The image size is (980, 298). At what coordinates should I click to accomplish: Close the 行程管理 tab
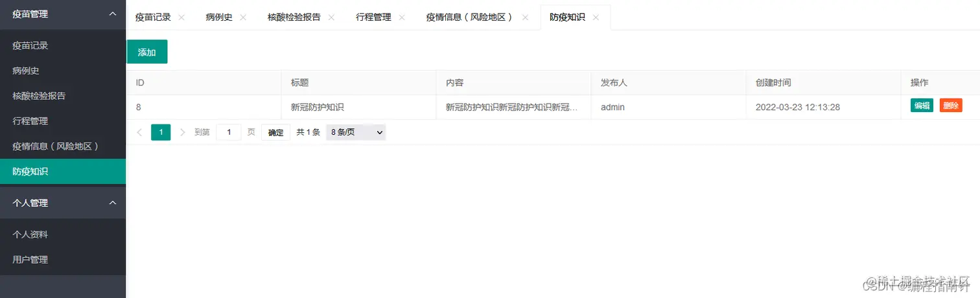click(x=402, y=17)
